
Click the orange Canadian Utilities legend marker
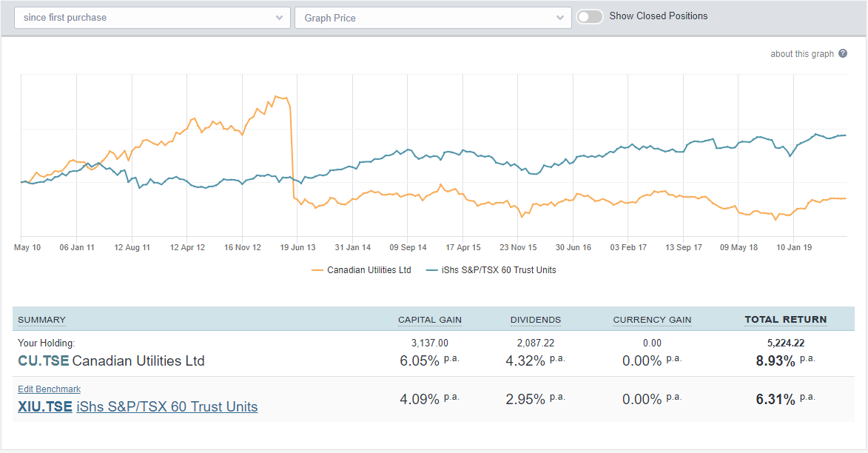click(x=319, y=269)
